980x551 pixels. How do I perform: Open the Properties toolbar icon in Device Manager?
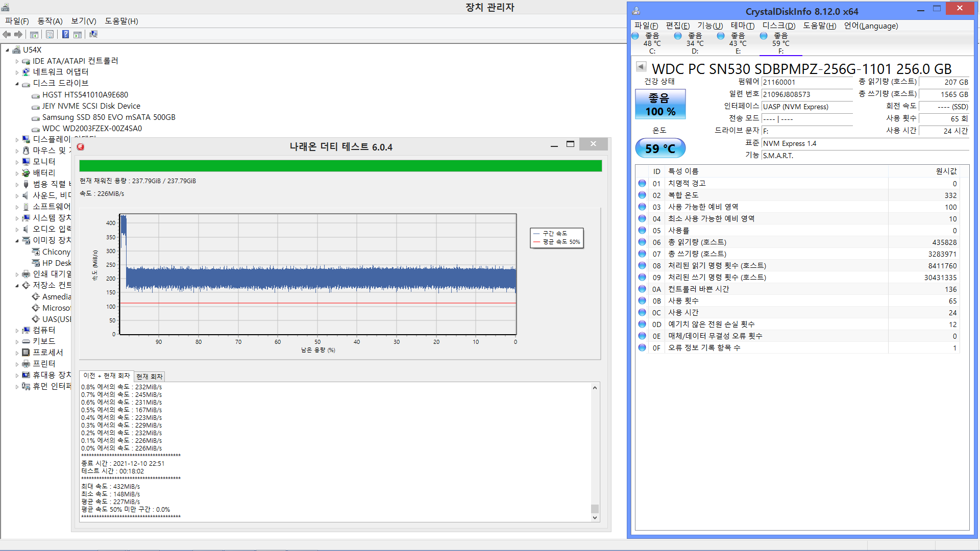[50, 35]
